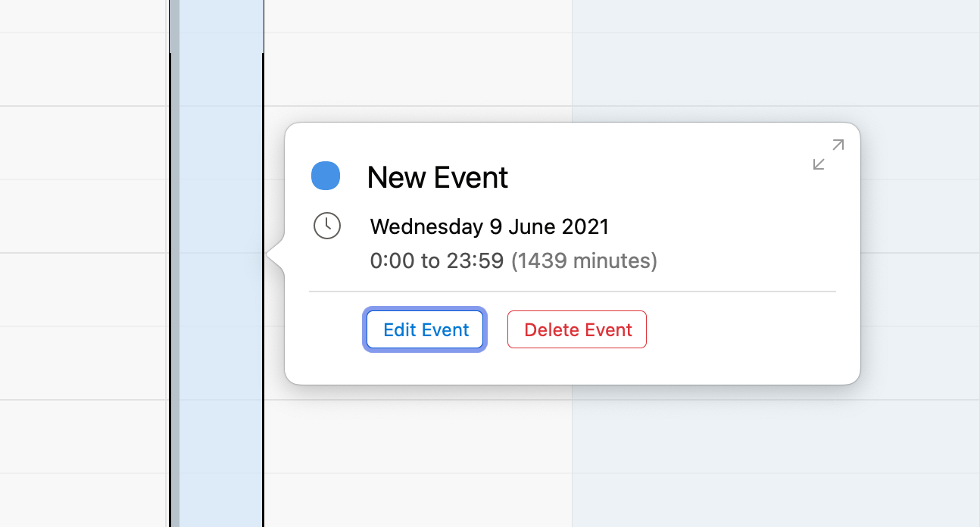Expand the event popover with arrows icon

click(x=828, y=154)
